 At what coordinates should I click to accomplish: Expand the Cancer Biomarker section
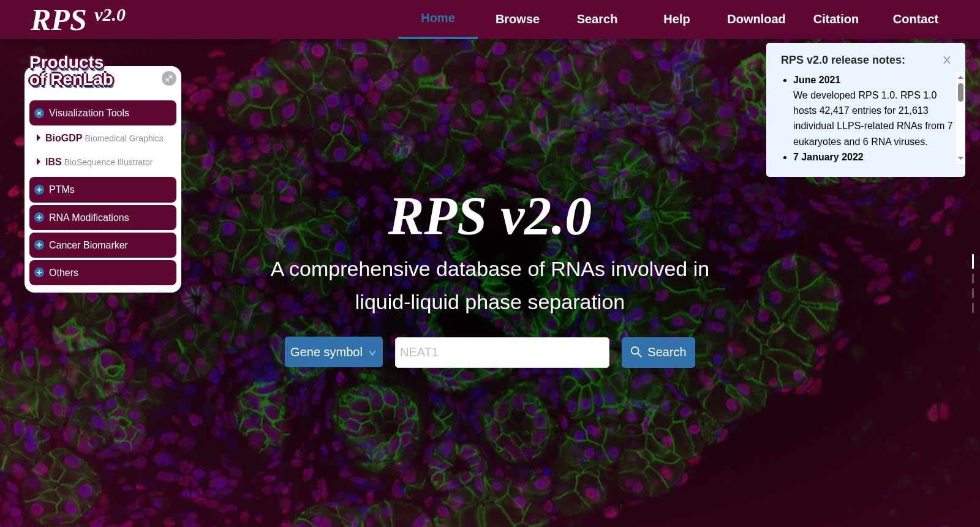(x=103, y=245)
